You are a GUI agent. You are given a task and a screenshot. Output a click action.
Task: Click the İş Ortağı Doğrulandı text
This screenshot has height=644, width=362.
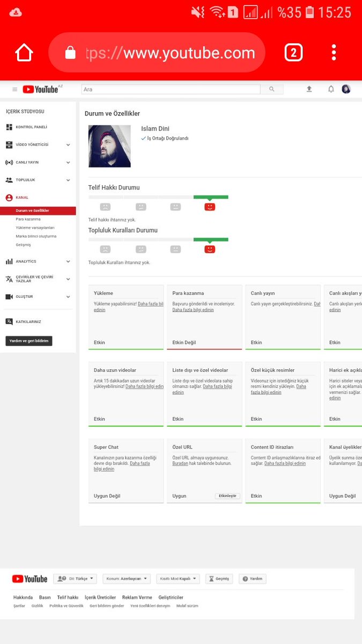tap(167, 138)
